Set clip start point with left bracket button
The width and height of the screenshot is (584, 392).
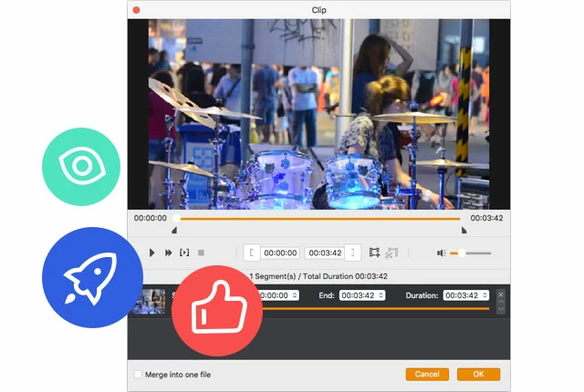point(252,253)
